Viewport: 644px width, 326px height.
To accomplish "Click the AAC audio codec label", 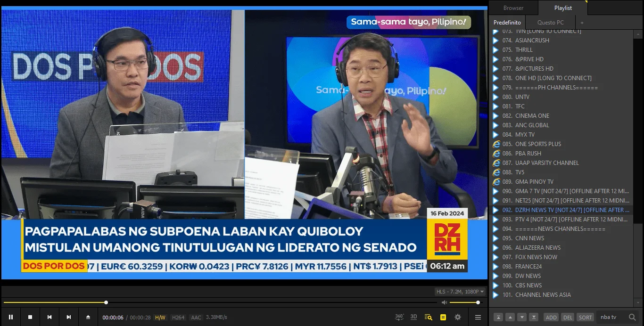I will 196,318.
